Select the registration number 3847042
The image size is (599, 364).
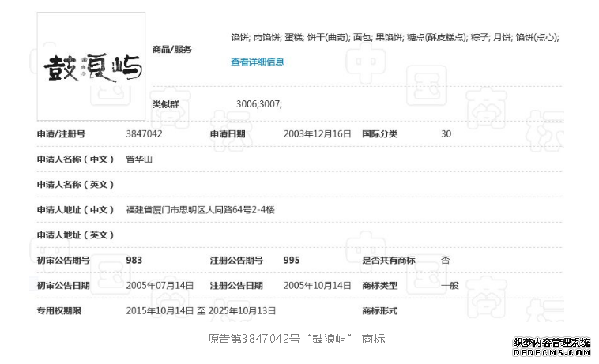pyautogui.click(x=144, y=134)
